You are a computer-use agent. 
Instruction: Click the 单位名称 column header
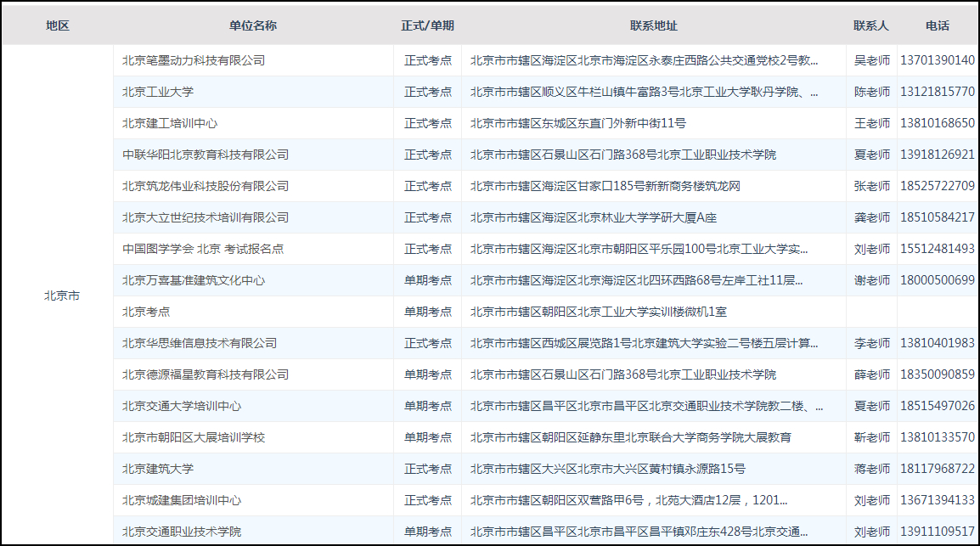252,25
